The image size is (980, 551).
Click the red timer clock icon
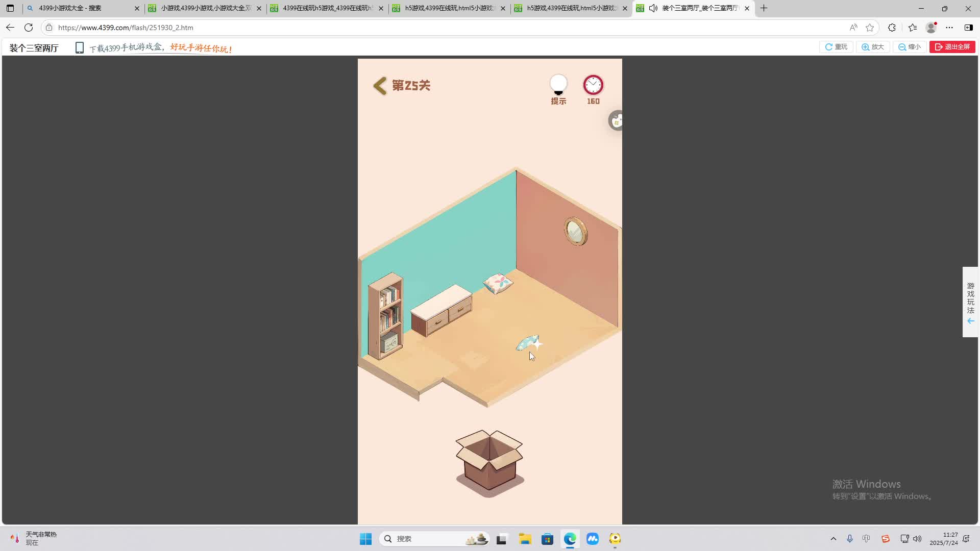click(x=593, y=85)
